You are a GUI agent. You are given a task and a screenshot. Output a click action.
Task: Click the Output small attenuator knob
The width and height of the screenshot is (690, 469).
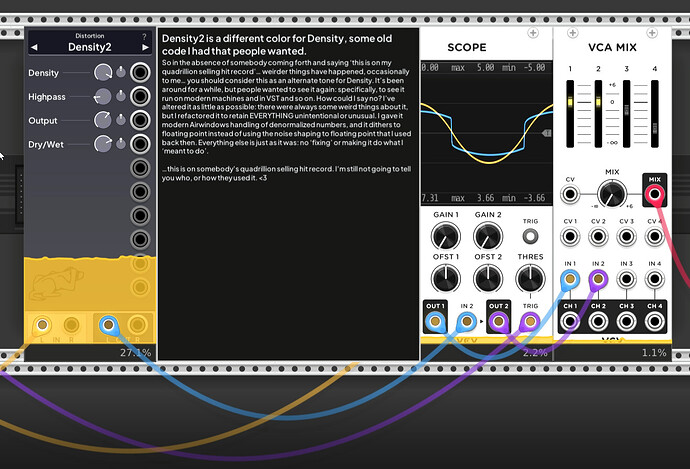[x=121, y=120]
